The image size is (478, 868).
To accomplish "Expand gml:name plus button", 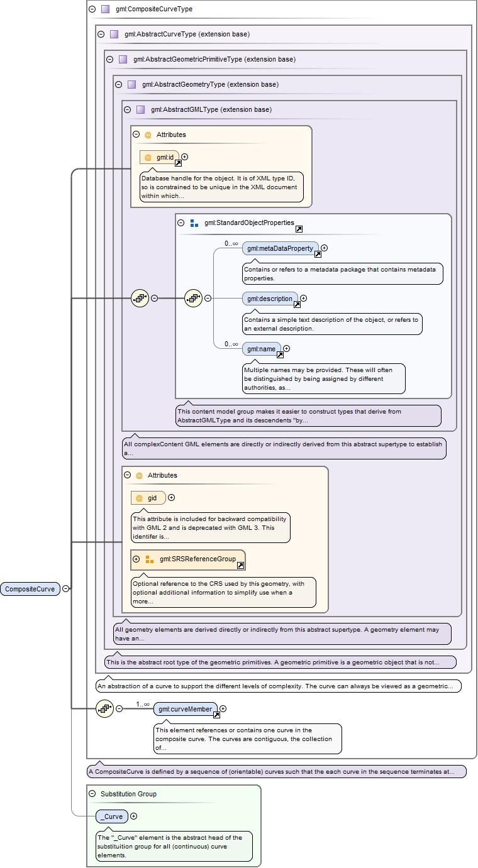I will 286,348.
